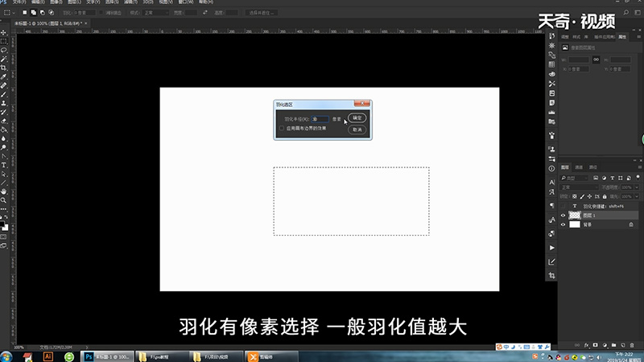The width and height of the screenshot is (644, 362).
Task: Open the Filter (滤镜) menu
Action: pos(130,2)
